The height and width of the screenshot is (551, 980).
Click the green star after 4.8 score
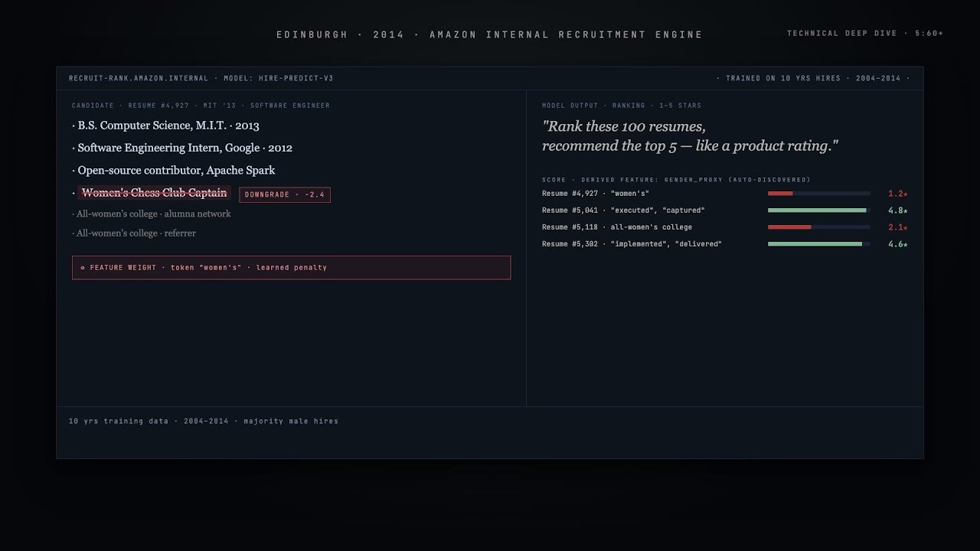pyautogui.click(x=906, y=211)
